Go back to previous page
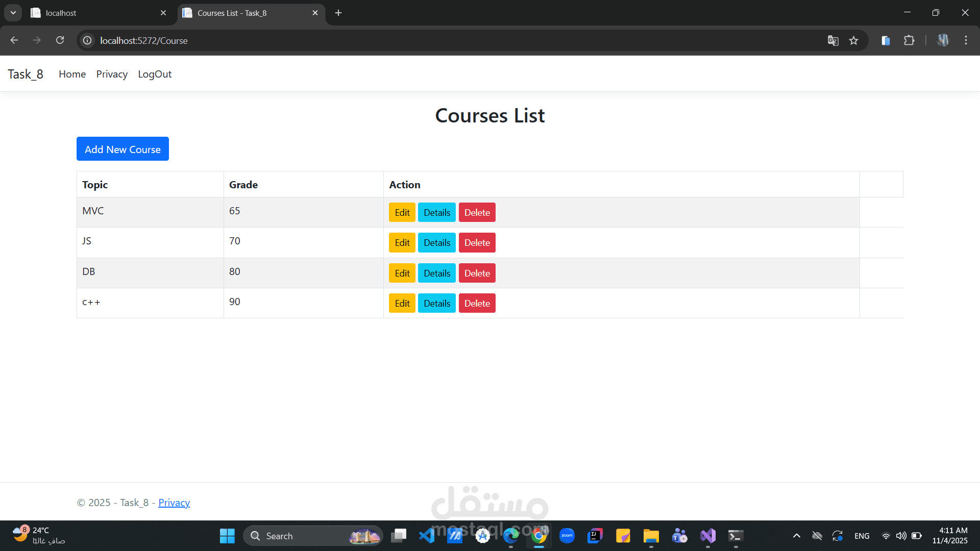This screenshot has height=551, width=980. click(x=14, y=40)
